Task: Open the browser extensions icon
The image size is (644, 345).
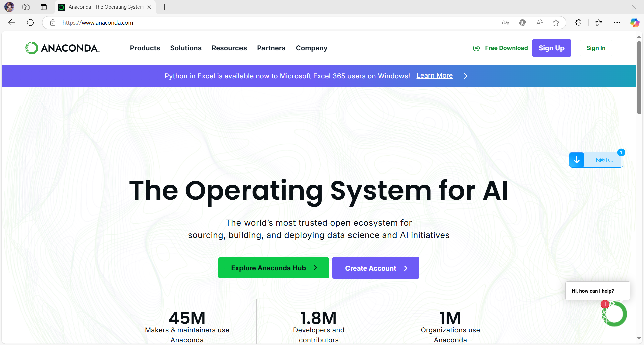Action: point(579,23)
